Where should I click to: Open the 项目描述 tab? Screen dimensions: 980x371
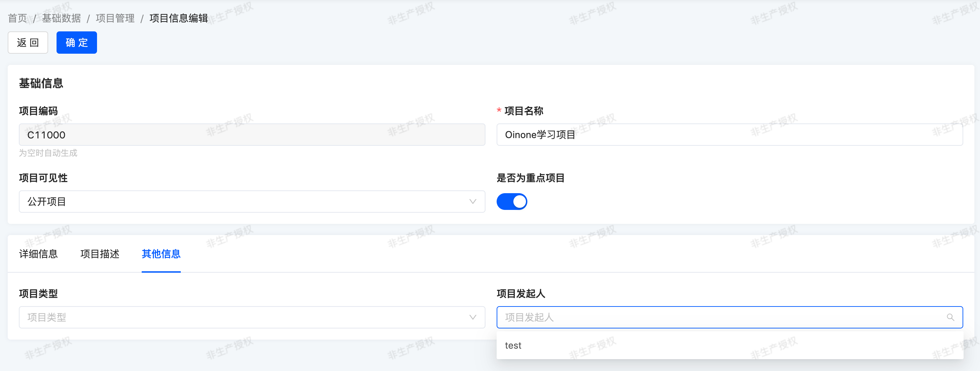pos(100,254)
